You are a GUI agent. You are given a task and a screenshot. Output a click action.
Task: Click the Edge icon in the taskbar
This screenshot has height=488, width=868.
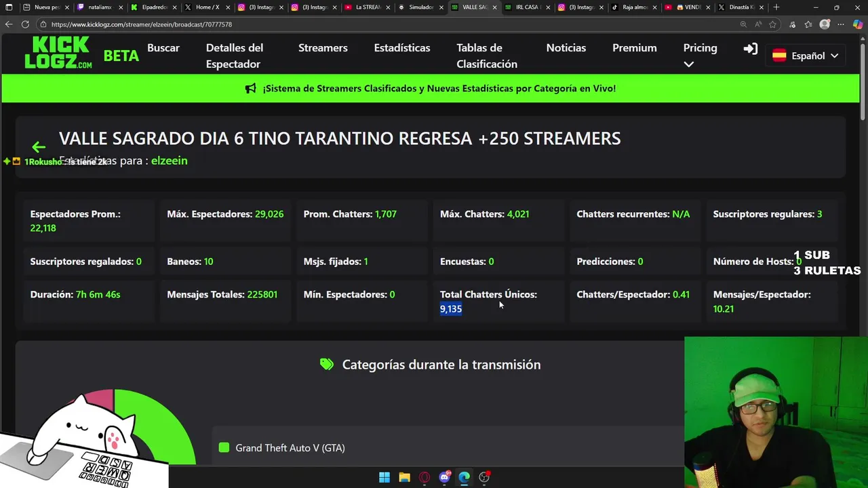464,477
